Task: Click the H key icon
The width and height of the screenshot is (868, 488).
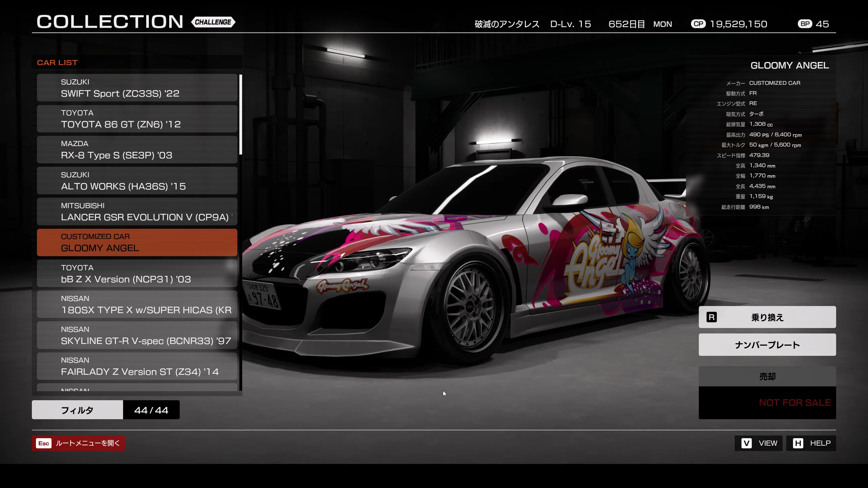Action: [798, 443]
